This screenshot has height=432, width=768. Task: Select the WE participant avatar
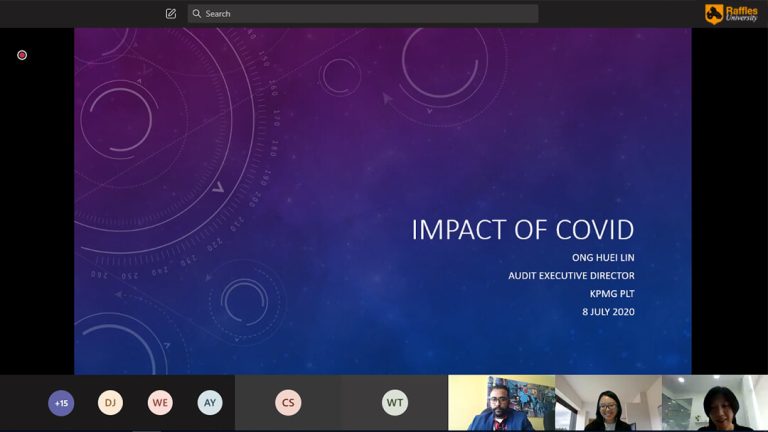click(x=160, y=403)
